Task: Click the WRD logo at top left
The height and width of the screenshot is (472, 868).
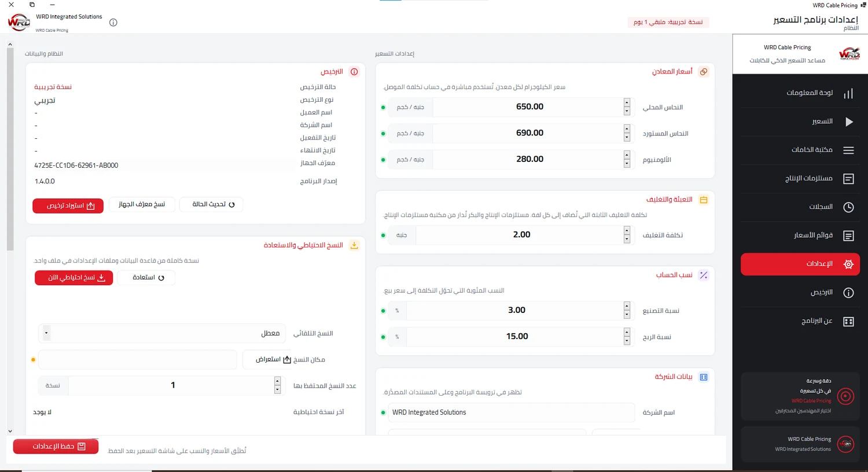Action: click(19, 23)
